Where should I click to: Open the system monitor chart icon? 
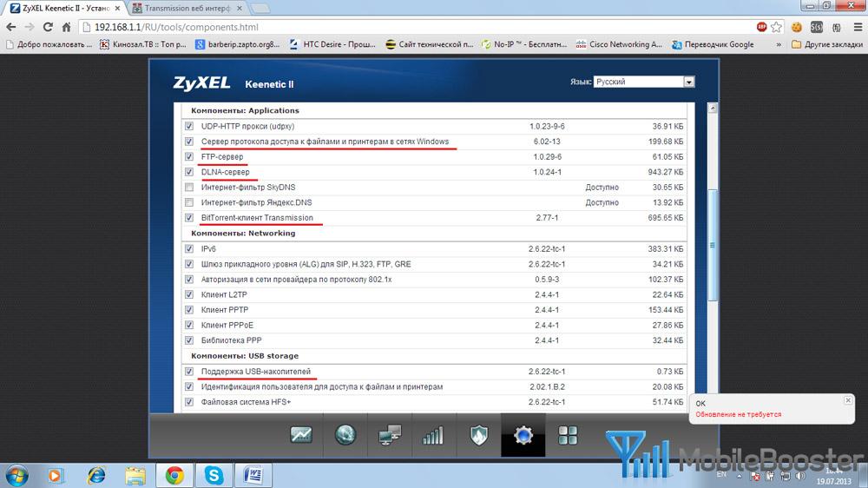301,435
